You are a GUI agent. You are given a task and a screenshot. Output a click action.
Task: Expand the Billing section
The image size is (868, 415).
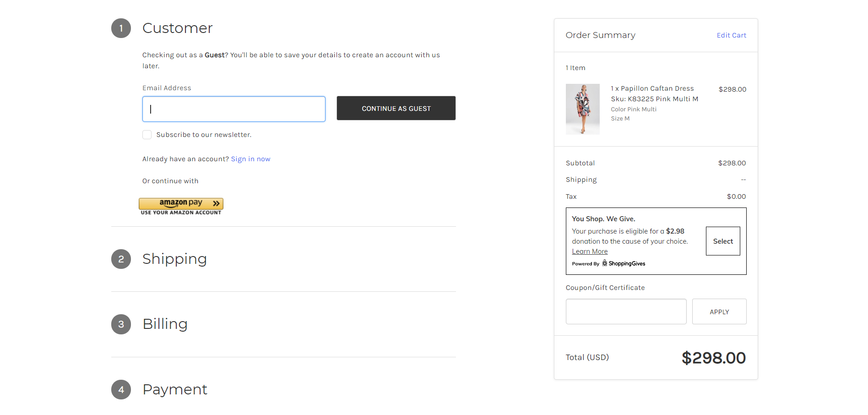click(165, 324)
